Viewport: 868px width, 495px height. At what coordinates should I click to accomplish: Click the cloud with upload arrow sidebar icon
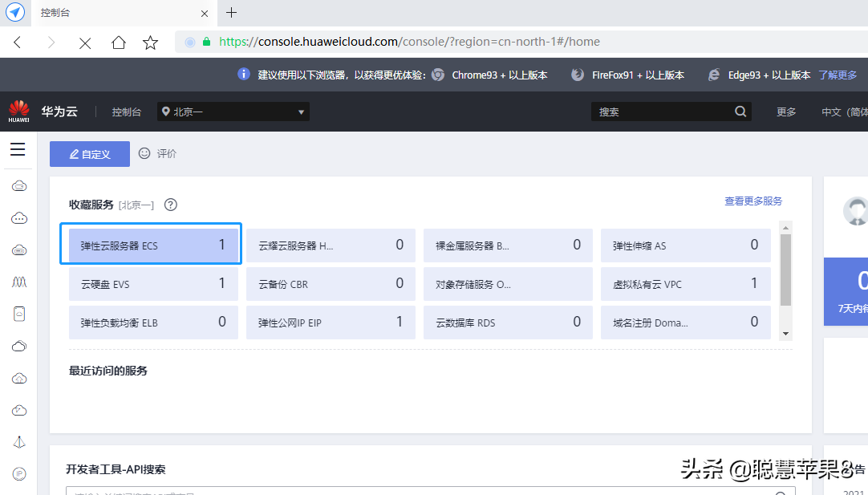pos(19,378)
